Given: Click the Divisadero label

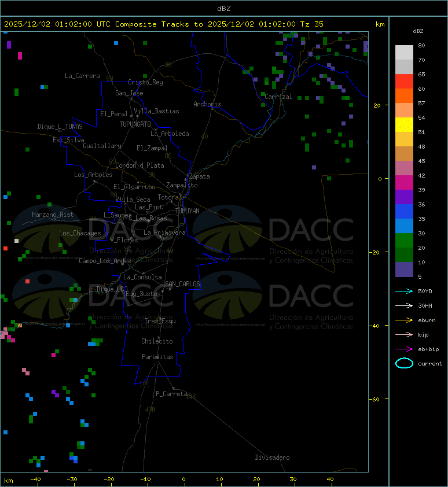Looking at the screenshot, I should pos(272,458).
